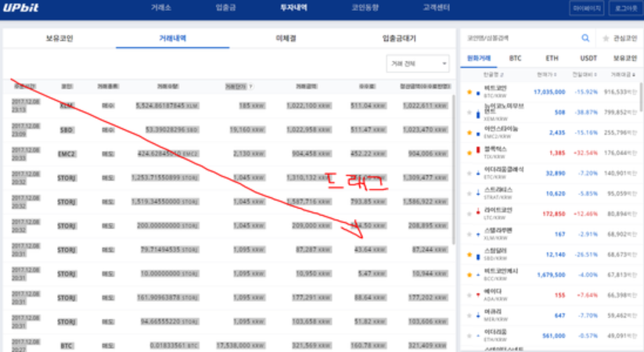Image resolution: width=644 pixels, height=352 pixels.
Task: Click the search magnifier icon
Action: (x=585, y=38)
